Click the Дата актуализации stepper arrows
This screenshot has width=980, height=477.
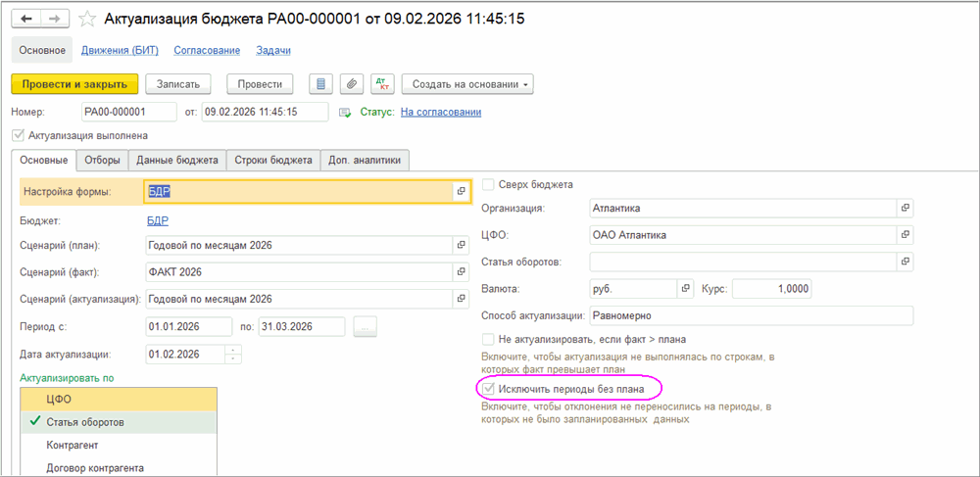(231, 354)
